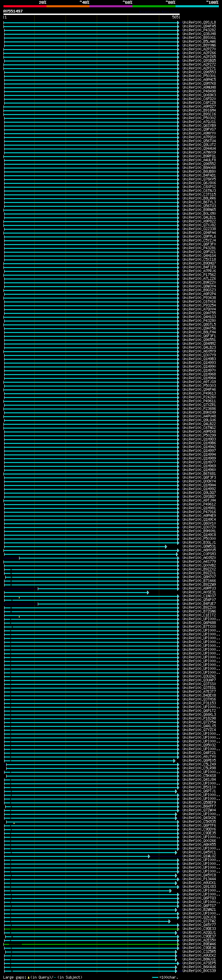Click UniRef100_Q54F07 entry
This screenshot has height=980, width=222.
[x=199, y=600]
